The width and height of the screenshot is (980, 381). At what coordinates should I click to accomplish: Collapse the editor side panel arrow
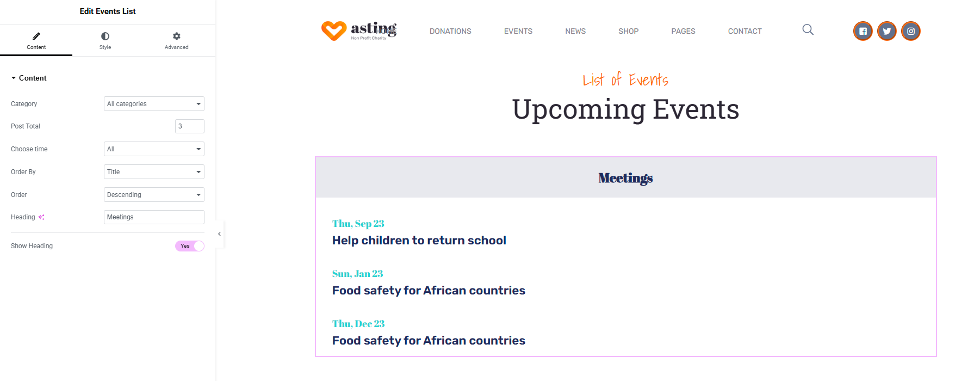pos(219,234)
